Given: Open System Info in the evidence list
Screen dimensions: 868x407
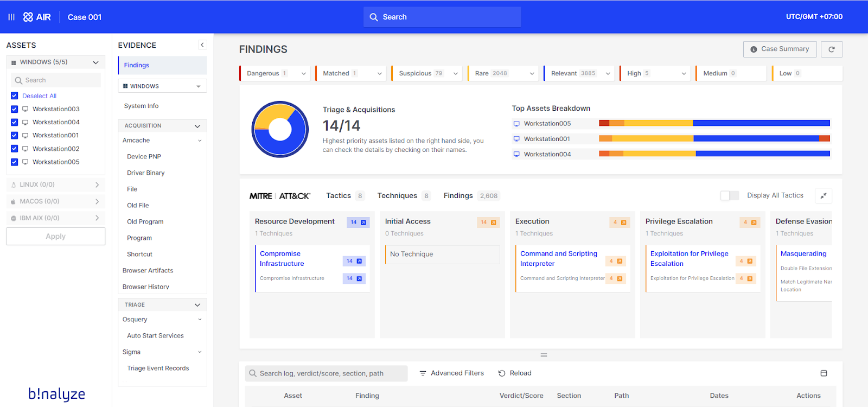Looking at the screenshot, I should tap(141, 106).
